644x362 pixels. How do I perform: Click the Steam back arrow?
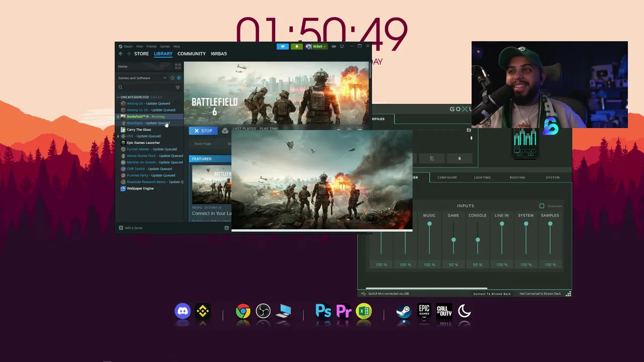[x=121, y=54]
